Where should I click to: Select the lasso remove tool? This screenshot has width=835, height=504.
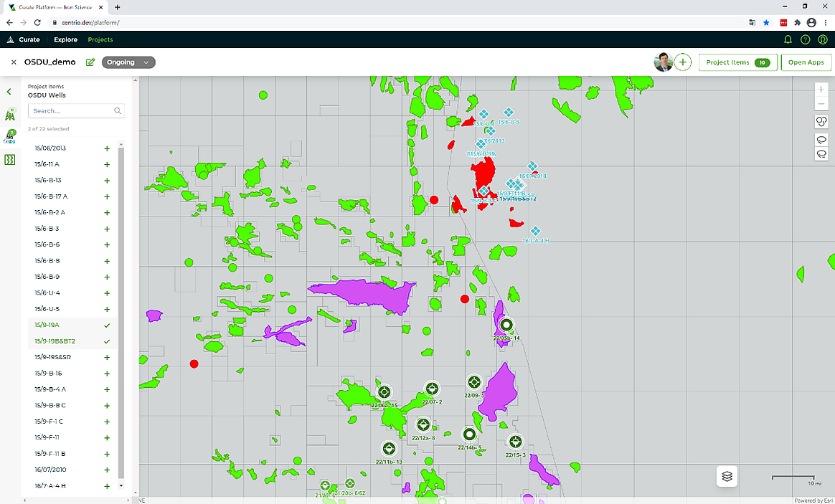click(821, 154)
